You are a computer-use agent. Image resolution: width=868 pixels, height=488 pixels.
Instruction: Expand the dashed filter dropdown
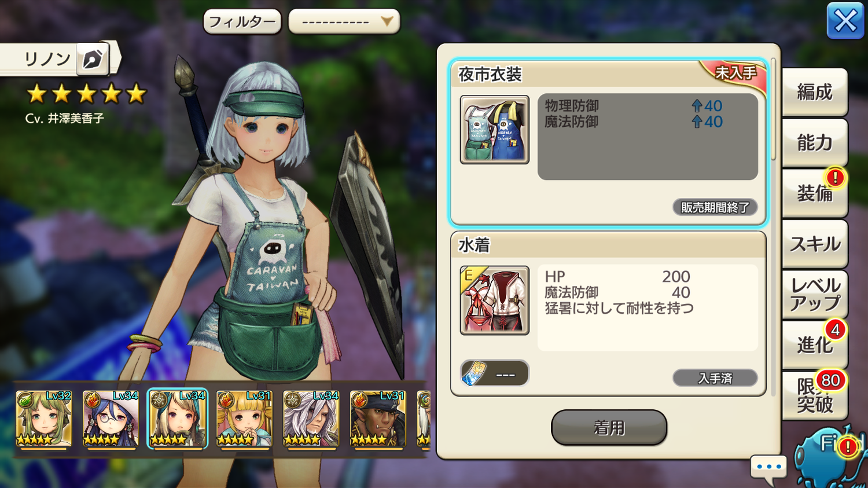[344, 22]
